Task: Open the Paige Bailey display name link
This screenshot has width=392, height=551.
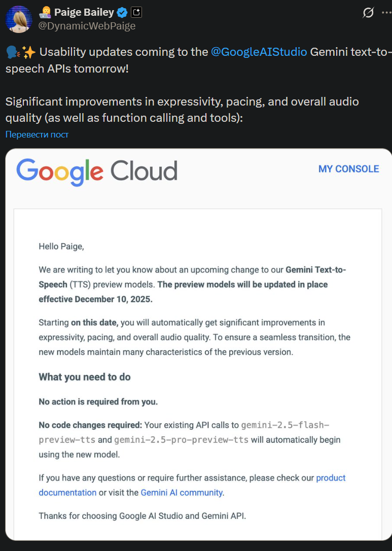Action: (84, 13)
